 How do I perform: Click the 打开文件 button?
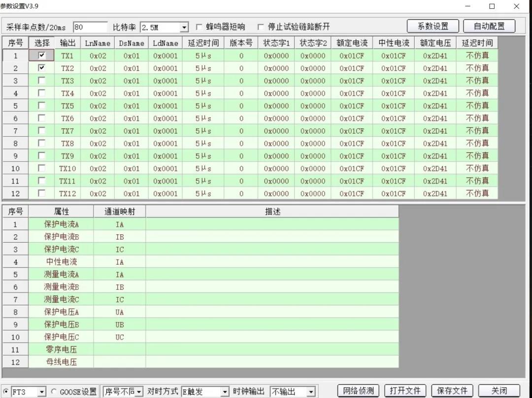[x=405, y=391]
